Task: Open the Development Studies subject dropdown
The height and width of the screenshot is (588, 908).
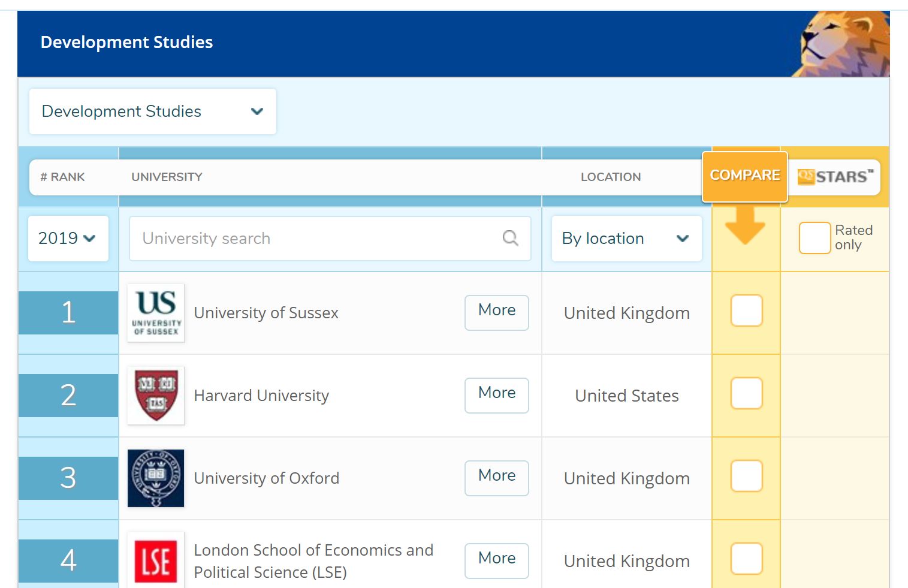Action: pyautogui.click(x=153, y=111)
